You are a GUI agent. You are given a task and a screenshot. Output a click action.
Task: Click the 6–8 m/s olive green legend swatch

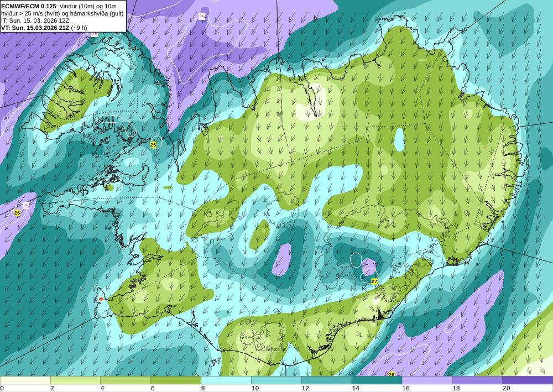coord(176,380)
